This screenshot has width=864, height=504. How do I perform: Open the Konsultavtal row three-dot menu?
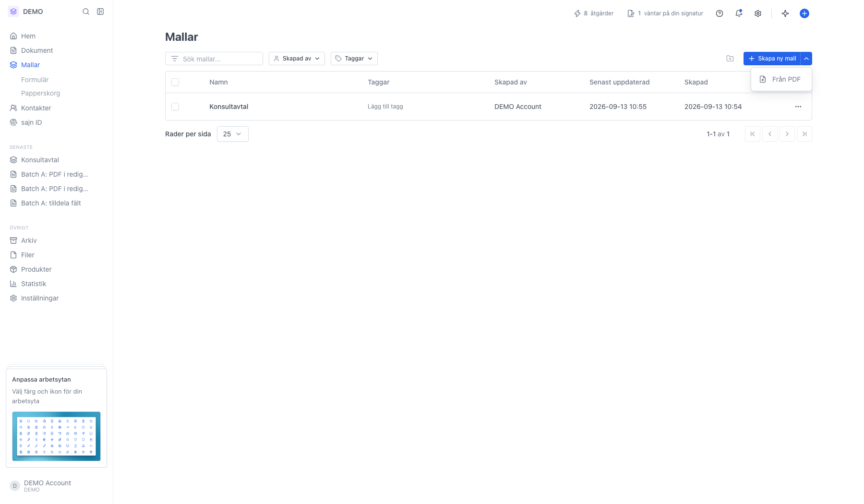tap(798, 107)
